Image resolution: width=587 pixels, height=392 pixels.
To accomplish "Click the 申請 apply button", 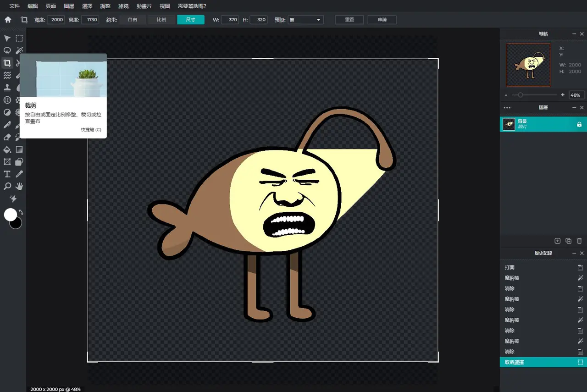I will pos(382,20).
